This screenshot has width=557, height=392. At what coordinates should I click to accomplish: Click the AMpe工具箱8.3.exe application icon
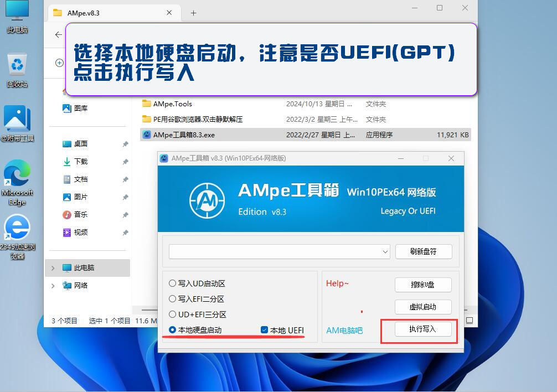146,135
